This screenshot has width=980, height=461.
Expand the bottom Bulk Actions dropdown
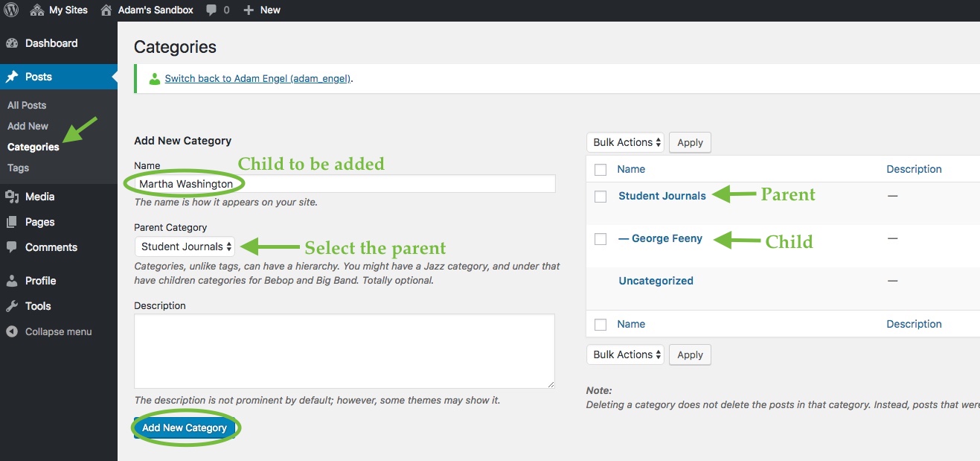point(625,355)
